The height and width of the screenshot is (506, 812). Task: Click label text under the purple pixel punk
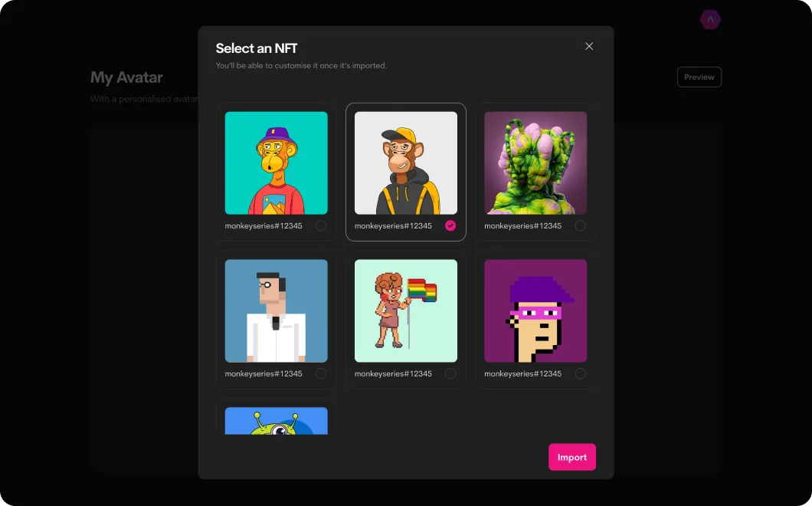click(x=522, y=374)
